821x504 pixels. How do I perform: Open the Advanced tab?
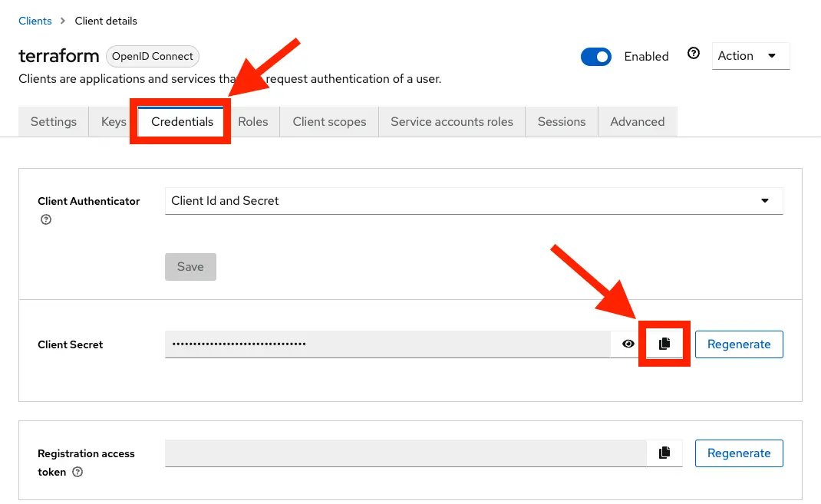pyautogui.click(x=637, y=121)
